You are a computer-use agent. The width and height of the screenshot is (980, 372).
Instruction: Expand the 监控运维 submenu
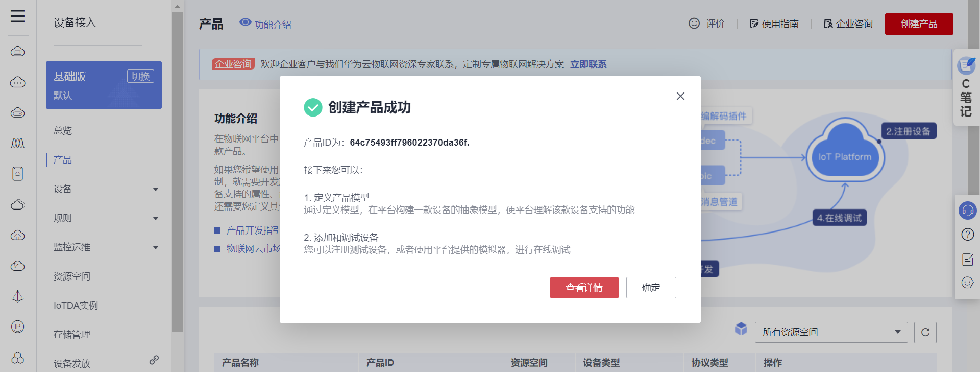[x=156, y=247]
